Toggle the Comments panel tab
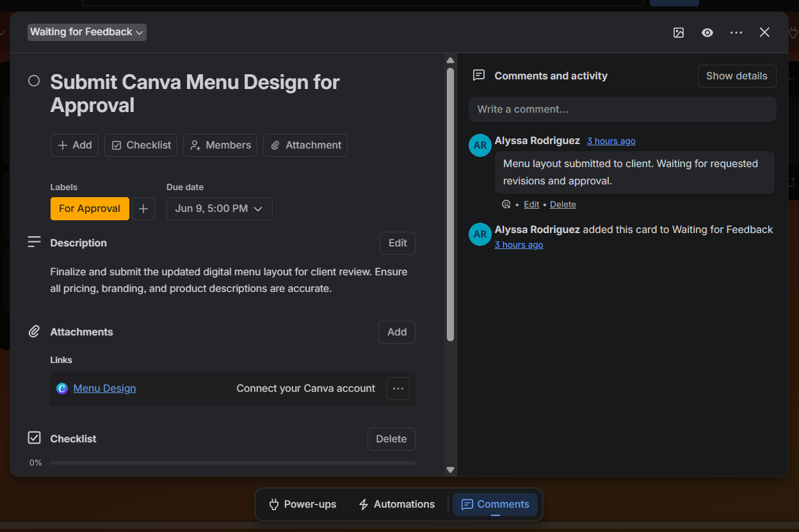The image size is (799, 532). pyautogui.click(x=495, y=504)
